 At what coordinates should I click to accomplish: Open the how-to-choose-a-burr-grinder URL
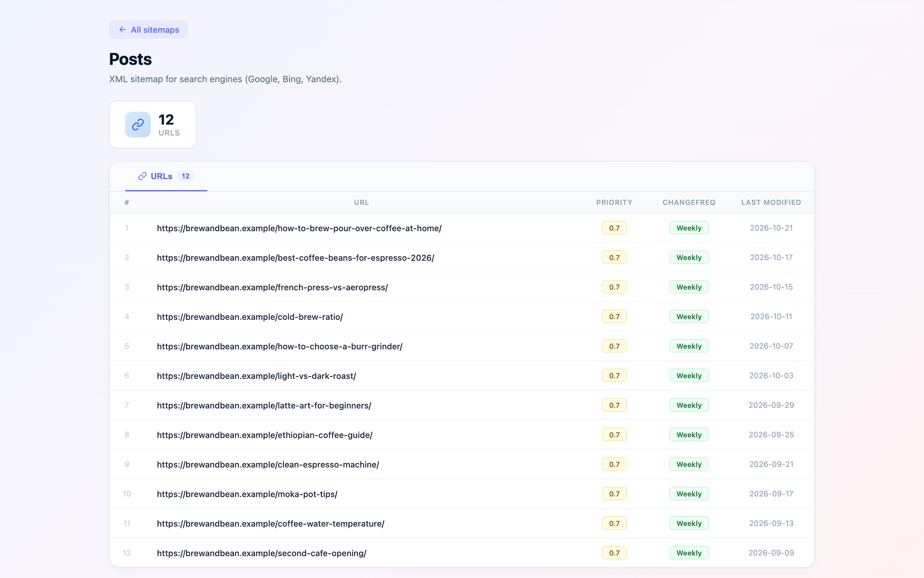(279, 346)
